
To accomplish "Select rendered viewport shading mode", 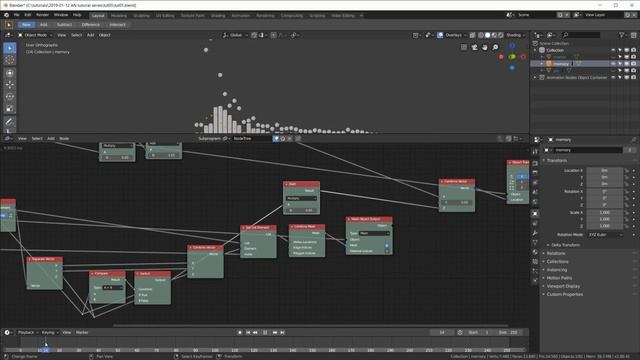I will tap(501, 35).
